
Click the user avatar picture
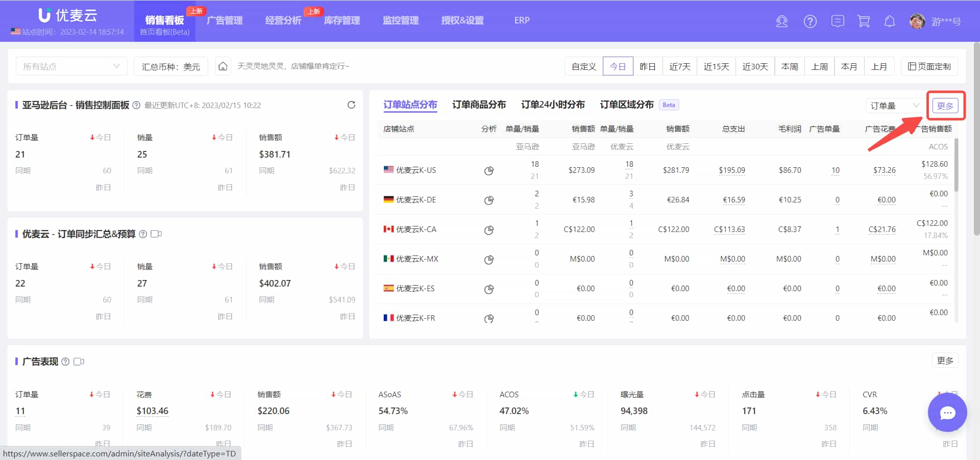pyautogui.click(x=917, y=21)
